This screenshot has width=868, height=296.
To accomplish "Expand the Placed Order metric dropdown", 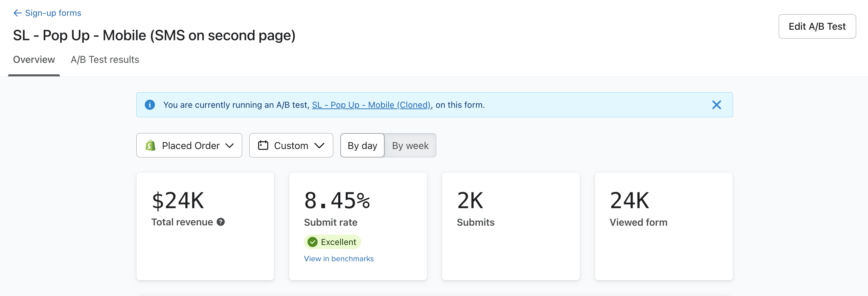I will [230, 145].
